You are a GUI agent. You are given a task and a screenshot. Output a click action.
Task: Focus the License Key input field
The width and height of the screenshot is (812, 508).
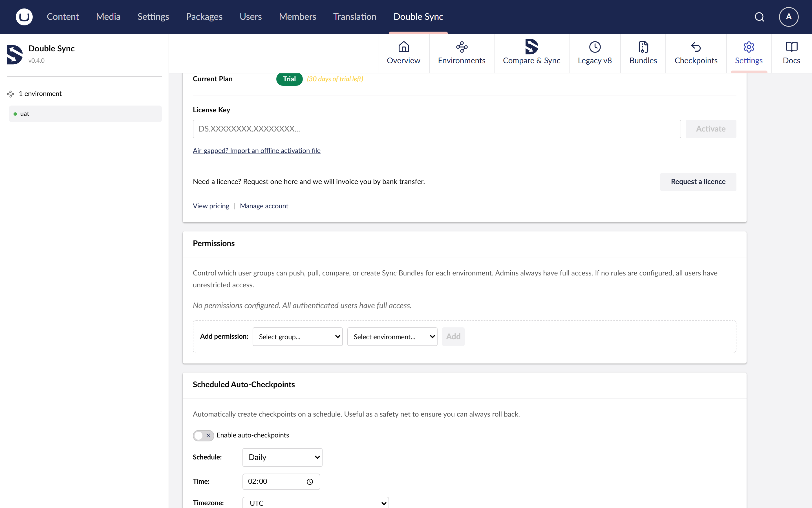point(436,129)
